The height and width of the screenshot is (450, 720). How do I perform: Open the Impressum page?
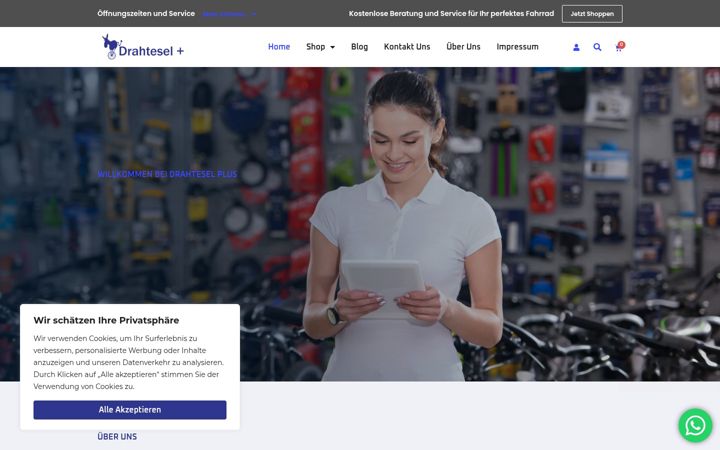517,46
